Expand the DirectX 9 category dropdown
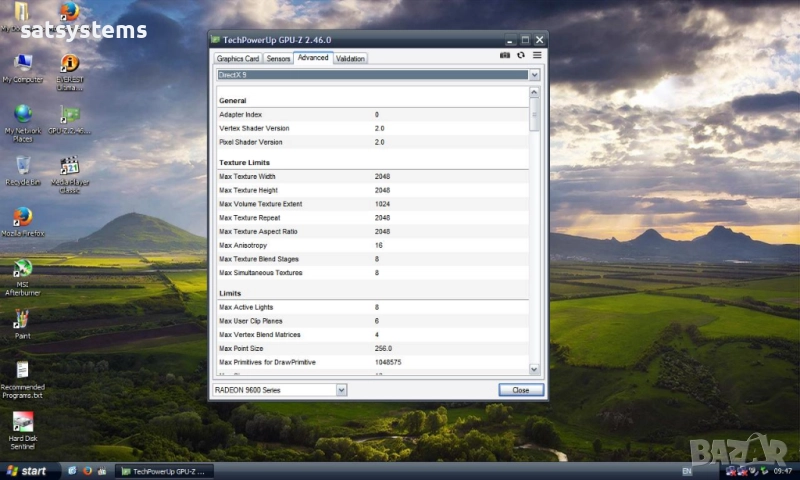The height and width of the screenshot is (480, 800). pos(534,75)
